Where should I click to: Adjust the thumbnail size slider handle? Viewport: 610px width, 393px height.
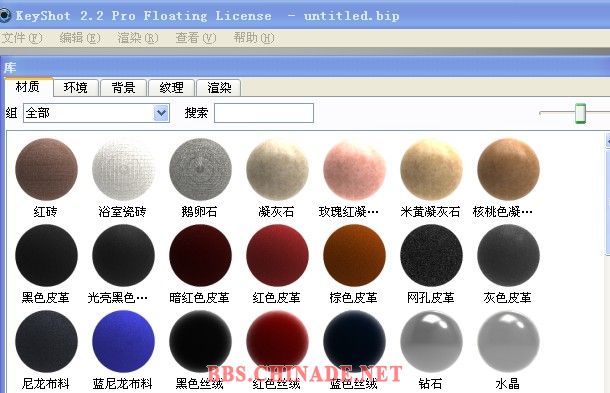click(580, 113)
